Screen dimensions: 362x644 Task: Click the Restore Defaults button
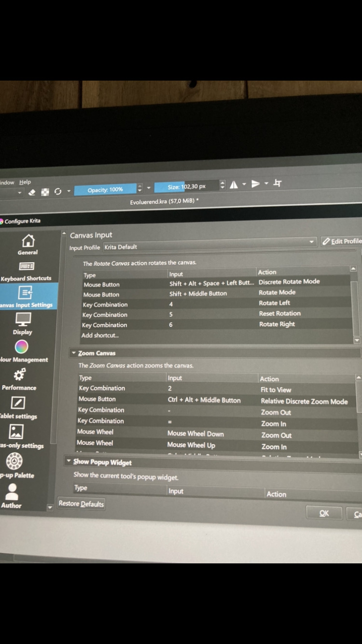pos(81,504)
